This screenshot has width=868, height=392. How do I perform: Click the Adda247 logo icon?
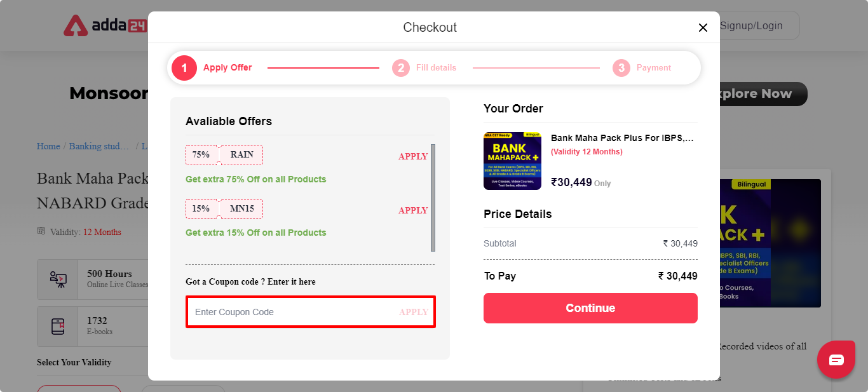click(x=76, y=25)
